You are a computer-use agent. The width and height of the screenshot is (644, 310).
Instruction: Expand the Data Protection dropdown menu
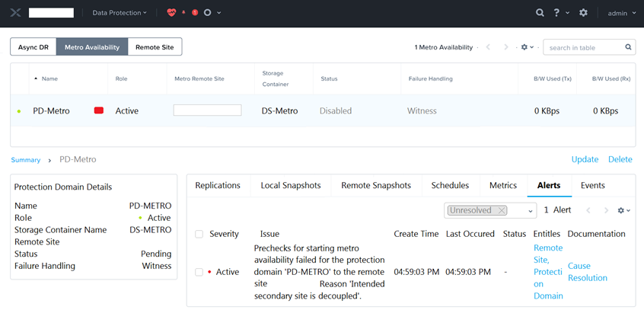click(120, 13)
